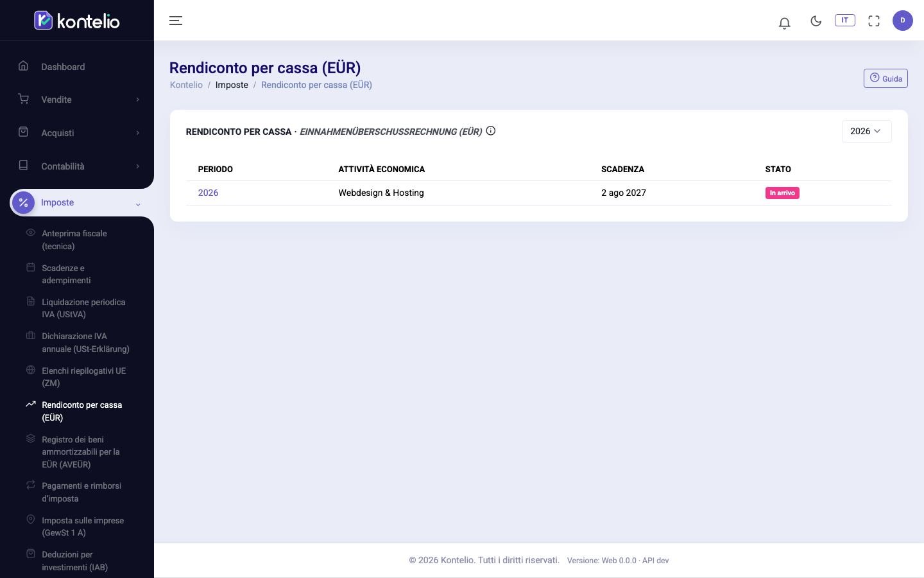924x578 pixels.
Task: Open the 2026 period link
Action: 208,193
